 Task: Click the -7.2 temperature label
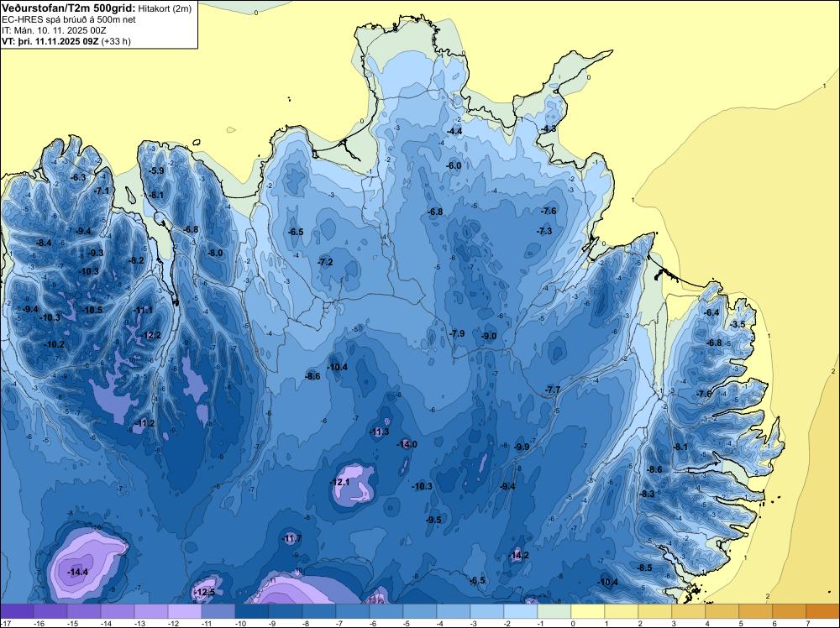[325, 262]
